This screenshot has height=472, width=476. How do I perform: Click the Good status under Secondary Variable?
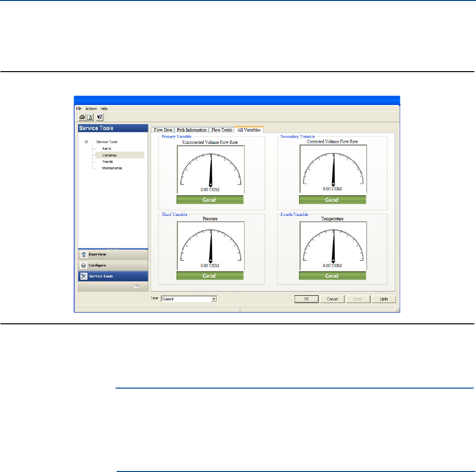pos(332,200)
